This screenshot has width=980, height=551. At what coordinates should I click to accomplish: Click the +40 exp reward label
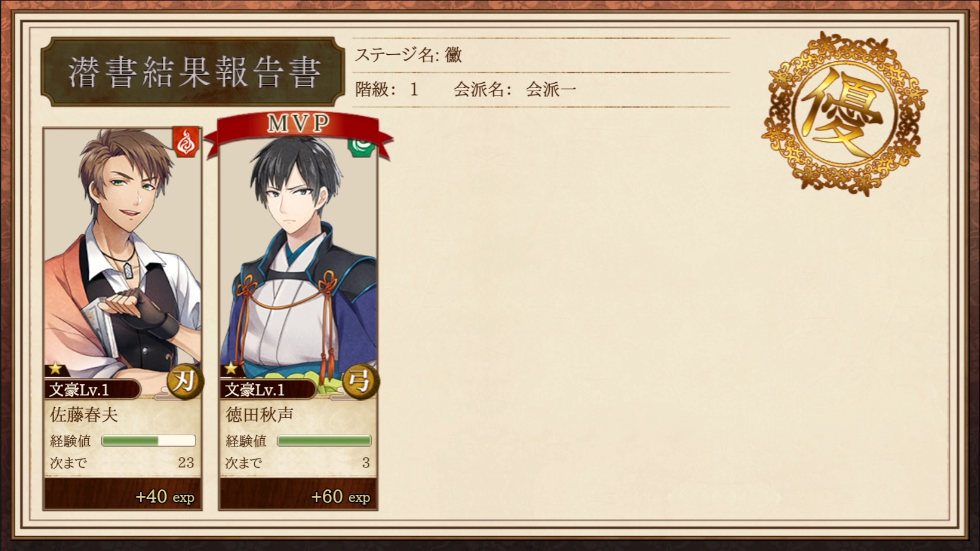point(165,496)
